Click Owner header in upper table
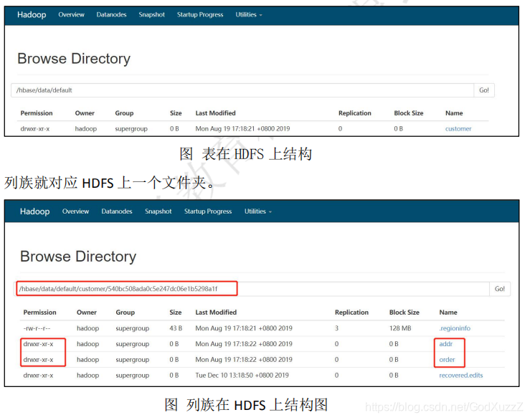 [85, 113]
